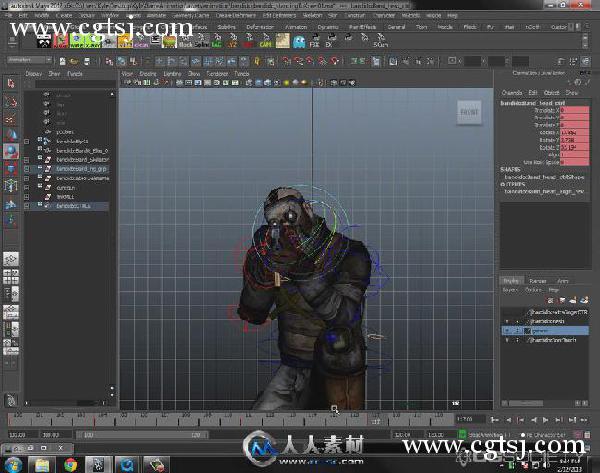Open the Skeleton menu
Screen dimensions: 600x473
[x=312, y=16]
